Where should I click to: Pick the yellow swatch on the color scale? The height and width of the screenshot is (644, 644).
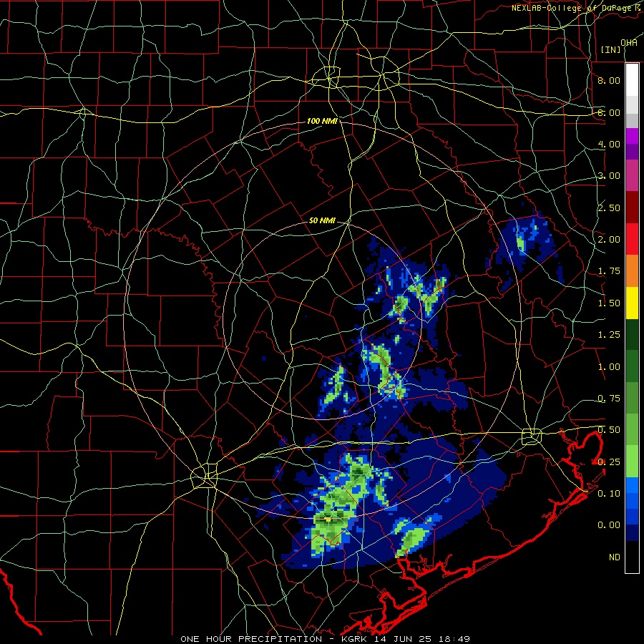[x=632, y=303]
